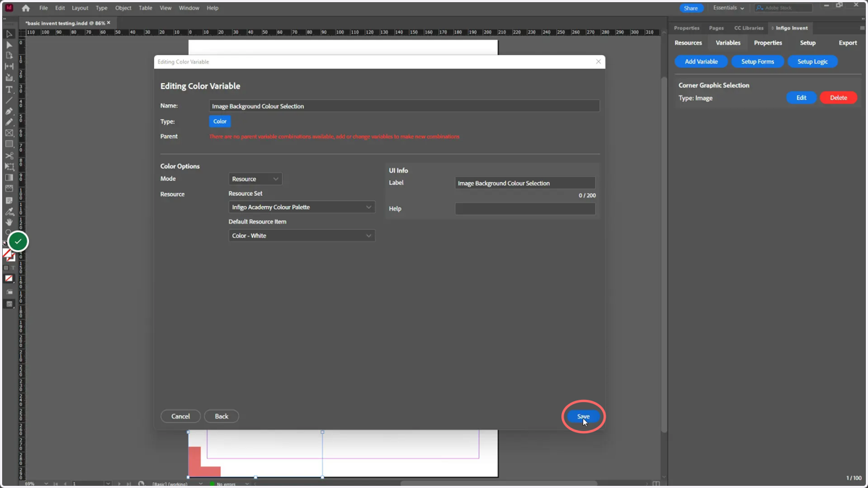Open the Resource Set dropdown
This screenshot has width=868, height=488.
[x=302, y=207]
